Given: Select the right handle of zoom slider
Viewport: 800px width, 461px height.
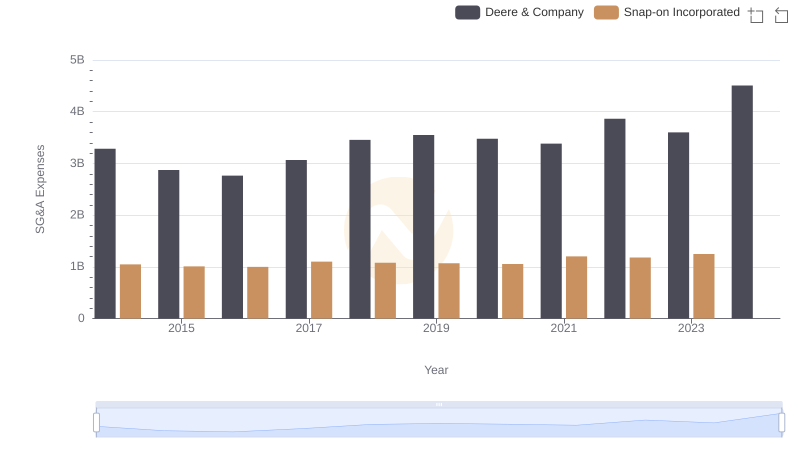Looking at the screenshot, I should (x=781, y=423).
